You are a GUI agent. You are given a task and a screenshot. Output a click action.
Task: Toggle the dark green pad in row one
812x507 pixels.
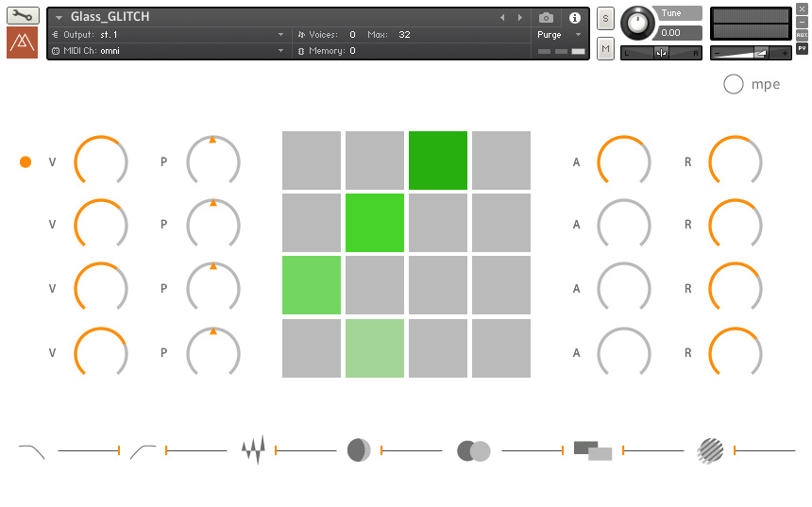pyautogui.click(x=438, y=161)
